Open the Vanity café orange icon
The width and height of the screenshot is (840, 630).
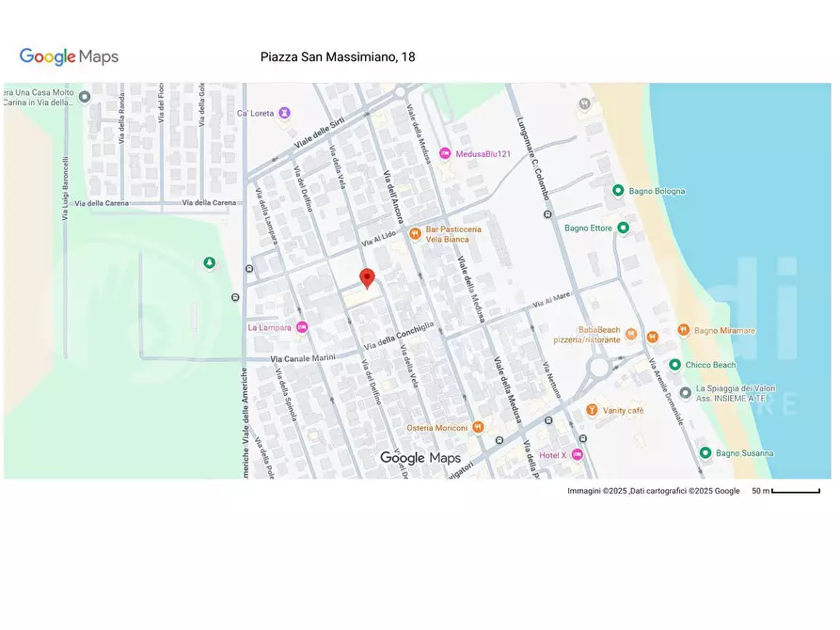592,410
